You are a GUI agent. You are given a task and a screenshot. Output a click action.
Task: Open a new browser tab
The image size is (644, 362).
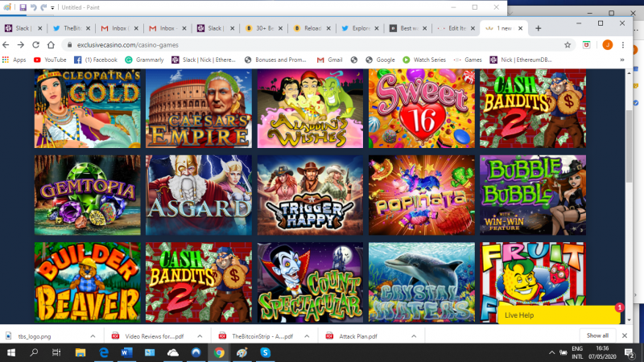tap(538, 28)
